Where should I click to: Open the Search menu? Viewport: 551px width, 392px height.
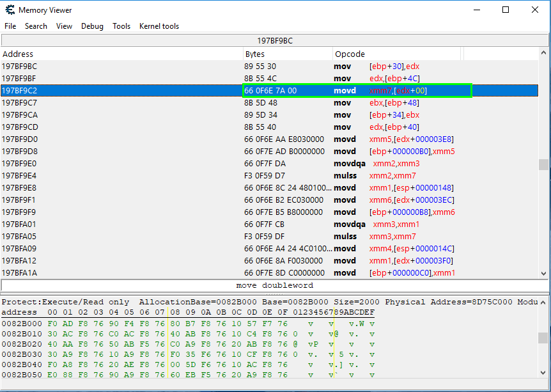click(36, 26)
